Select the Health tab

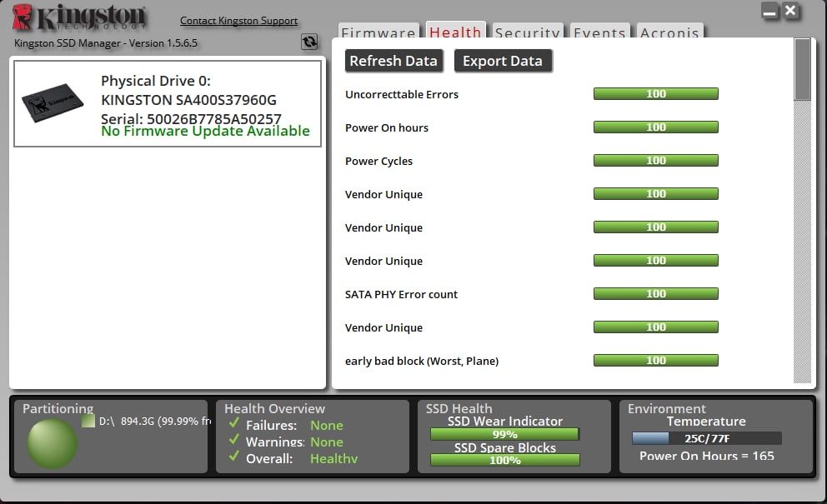point(456,31)
